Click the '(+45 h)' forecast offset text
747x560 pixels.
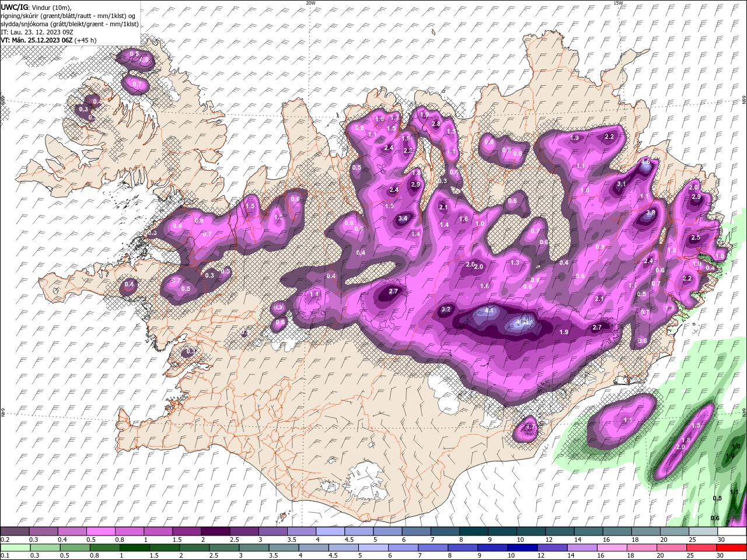click(85, 40)
